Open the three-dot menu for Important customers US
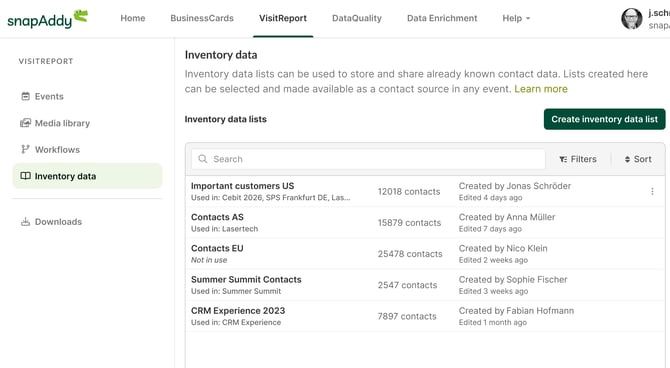 (x=652, y=191)
